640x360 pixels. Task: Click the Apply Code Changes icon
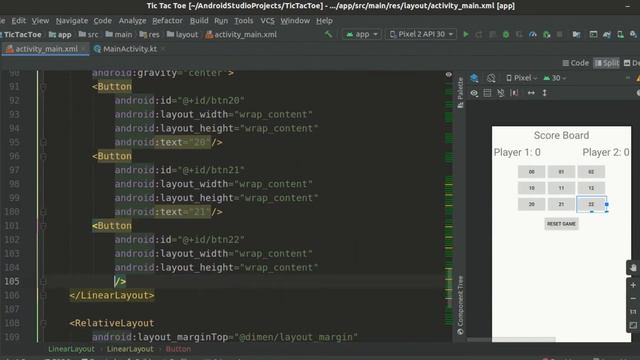(x=493, y=35)
